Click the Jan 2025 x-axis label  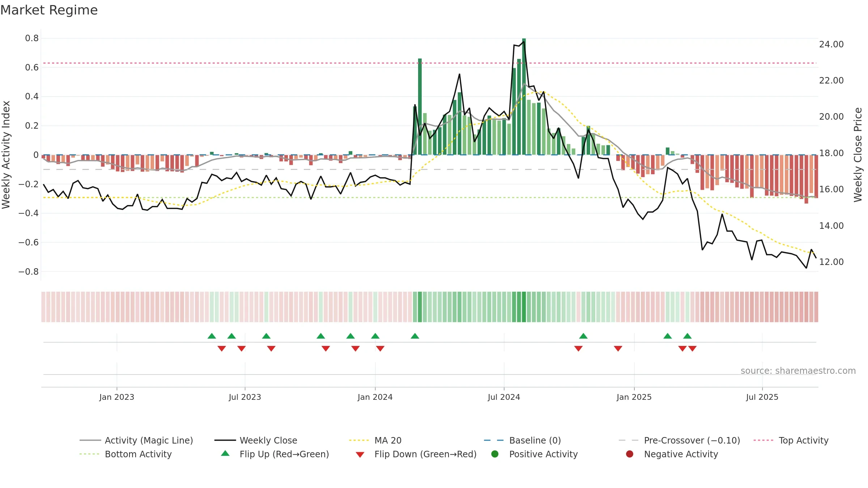(x=634, y=397)
